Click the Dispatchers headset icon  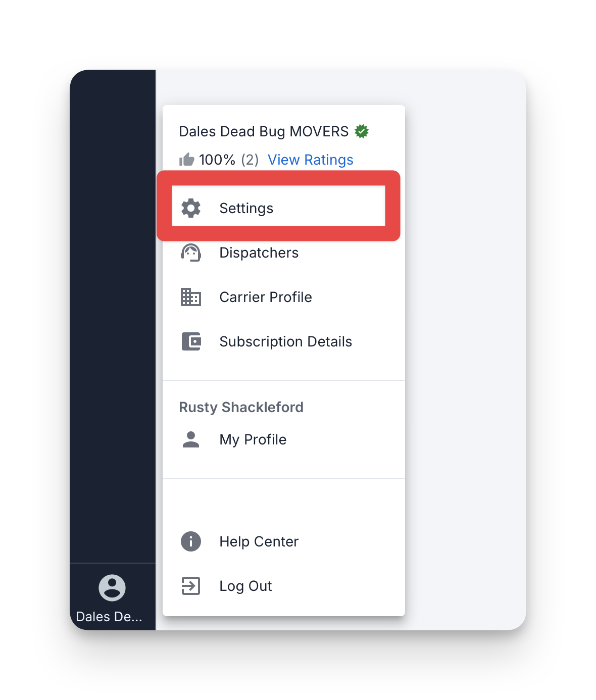point(191,253)
